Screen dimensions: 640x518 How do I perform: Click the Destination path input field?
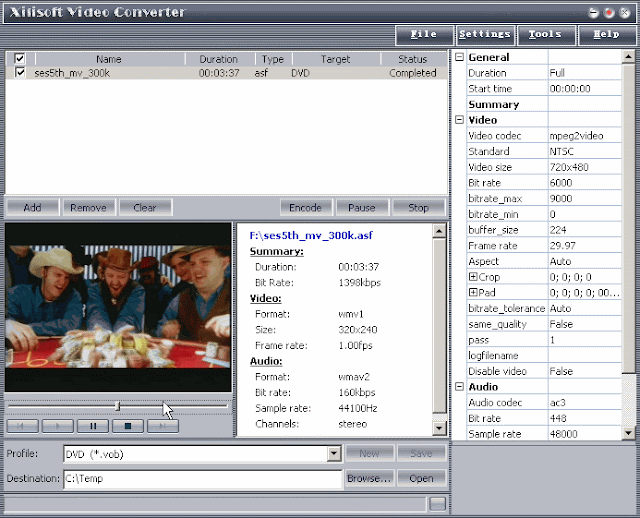pyautogui.click(x=202, y=479)
